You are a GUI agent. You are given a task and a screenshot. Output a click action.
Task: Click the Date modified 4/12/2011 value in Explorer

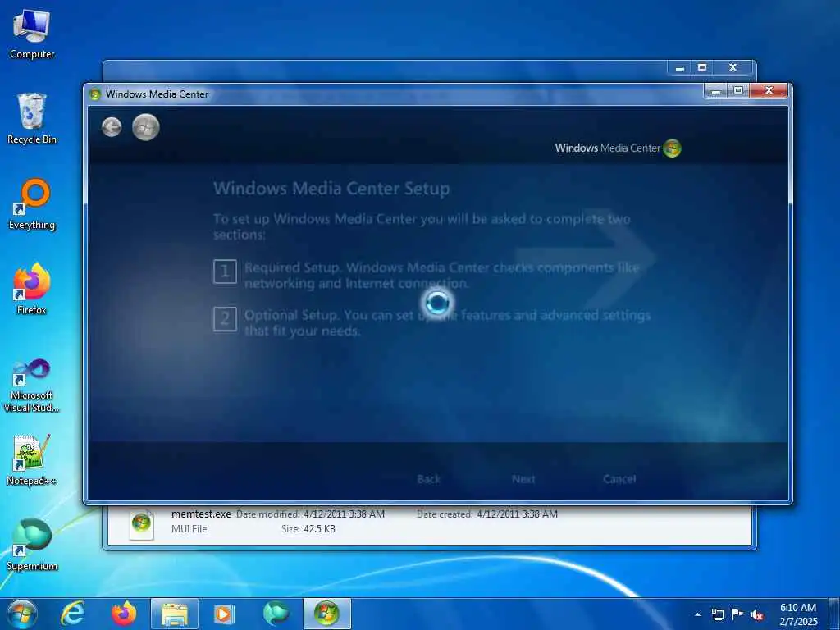coord(344,514)
